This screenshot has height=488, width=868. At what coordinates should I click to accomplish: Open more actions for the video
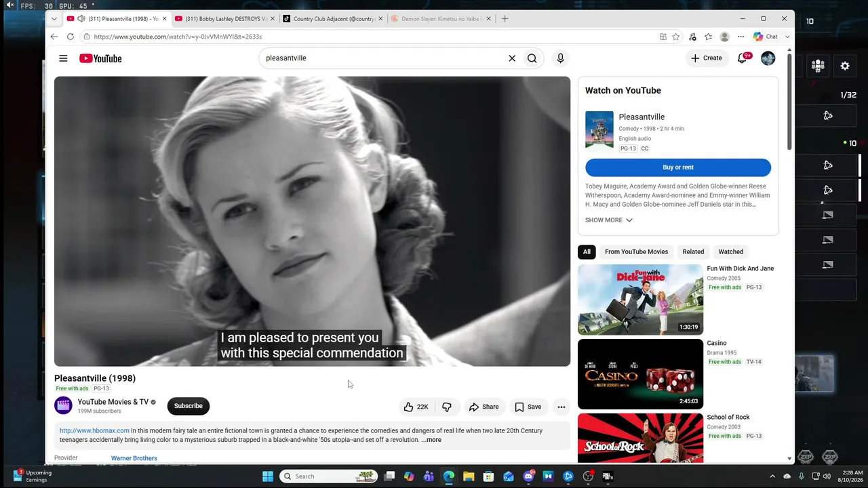tap(561, 407)
